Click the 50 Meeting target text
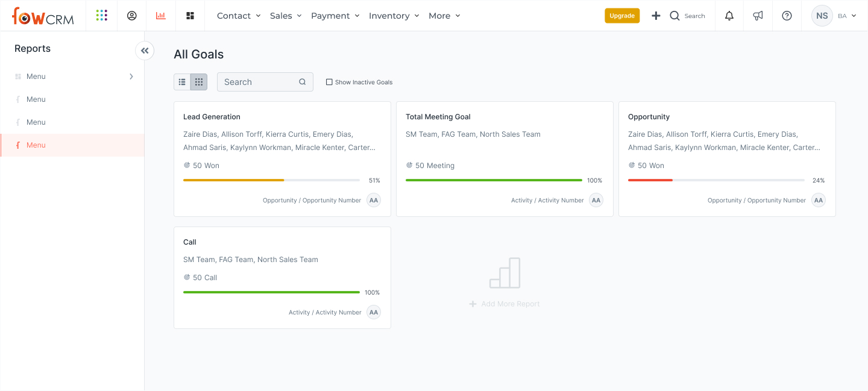This screenshot has width=868, height=391. [x=435, y=165]
